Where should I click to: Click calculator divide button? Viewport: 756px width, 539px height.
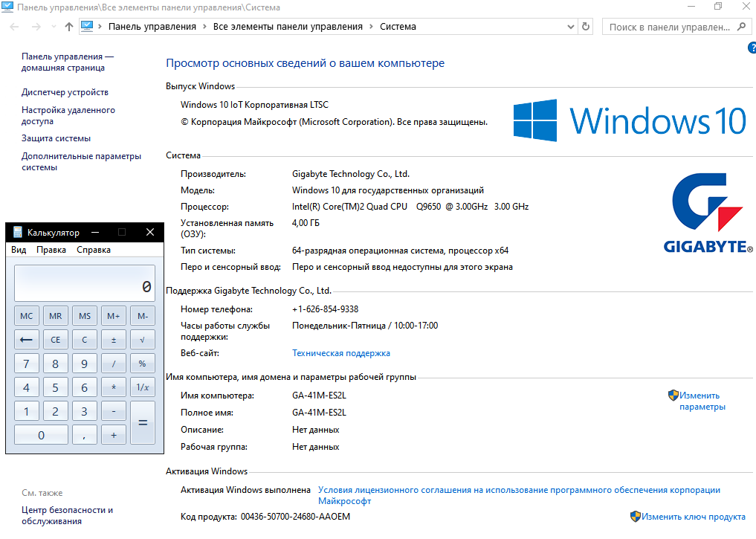point(114,364)
